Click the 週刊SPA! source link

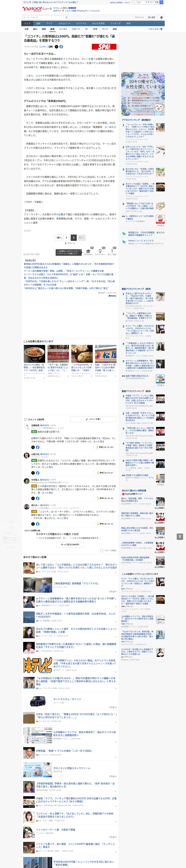pyautogui.click(x=112, y=296)
